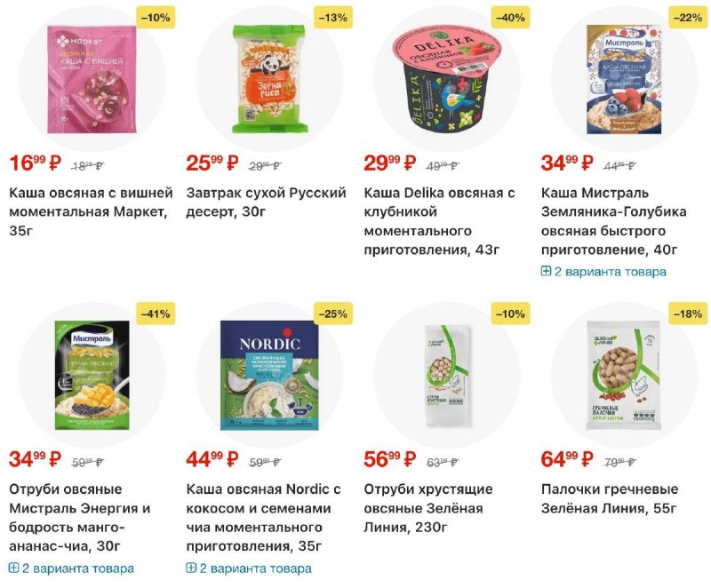Click the 64.99 ₽ price of buckwheat sticks
711x588 pixels.
567,459
